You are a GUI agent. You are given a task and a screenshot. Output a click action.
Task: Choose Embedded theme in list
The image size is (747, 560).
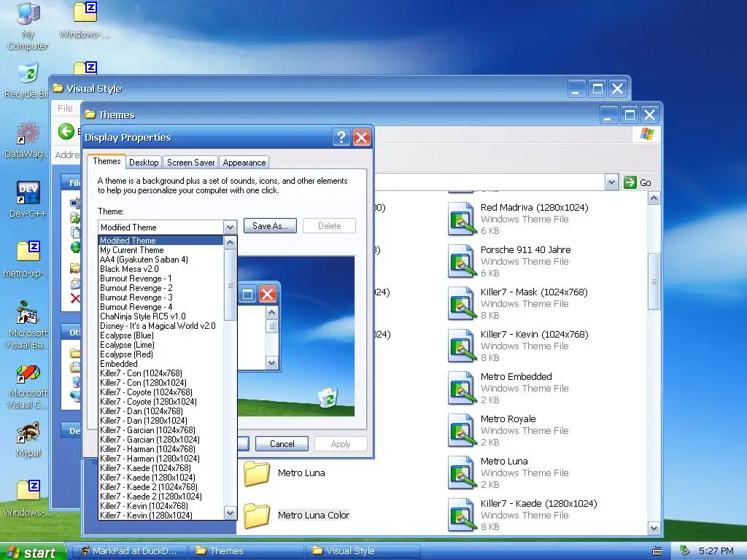(161, 364)
